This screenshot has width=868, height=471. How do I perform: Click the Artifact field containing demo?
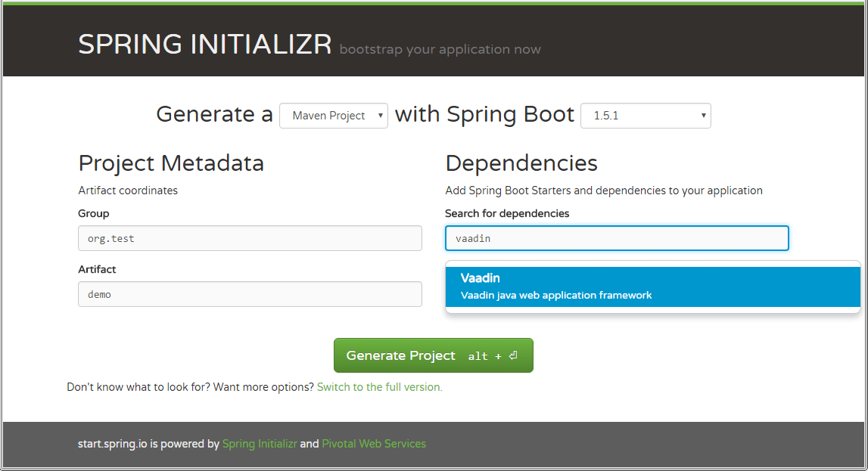point(250,294)
